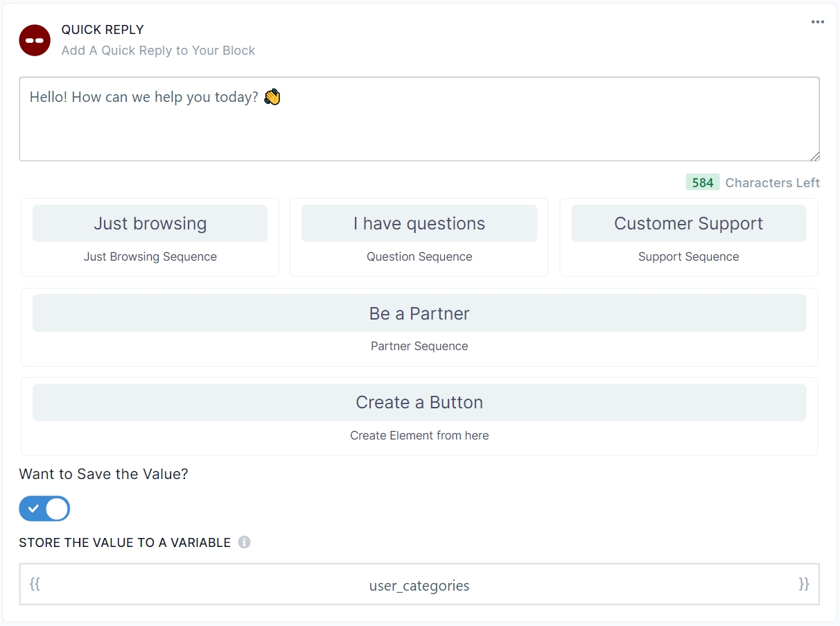Click the info icon beside Store the Value
This screenshot has height=626, width=840.
pyautogui.click(x=244, y=542)
